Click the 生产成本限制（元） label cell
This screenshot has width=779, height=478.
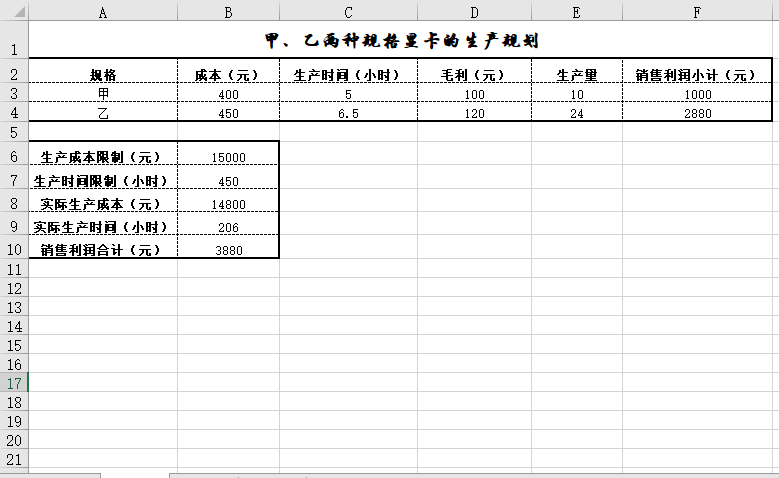tap(103, 157)
